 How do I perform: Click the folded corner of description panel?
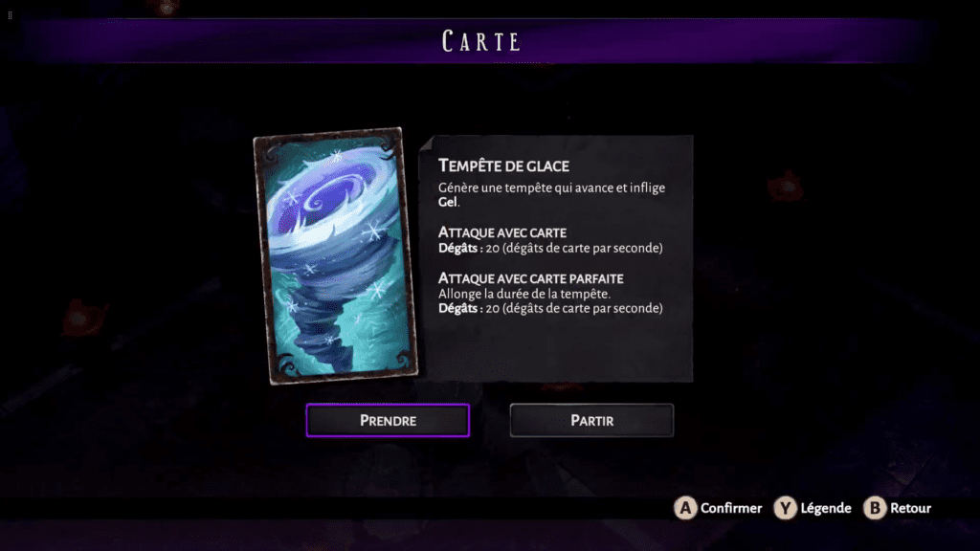tap(426, 143)
